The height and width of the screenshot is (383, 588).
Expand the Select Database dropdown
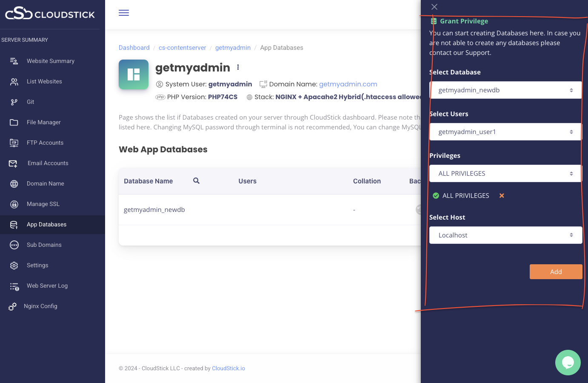click(x=505, y=90)
